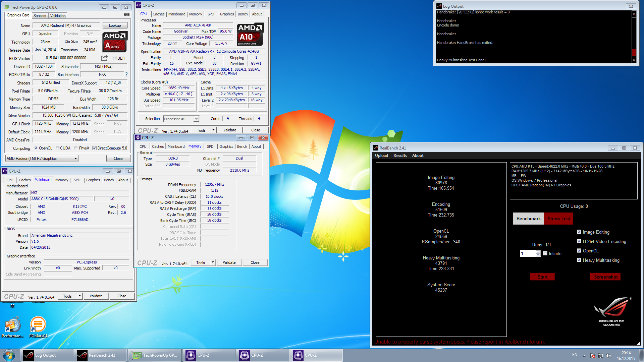
Task: Toggle the PhysX checkbox
Action: 76,148
